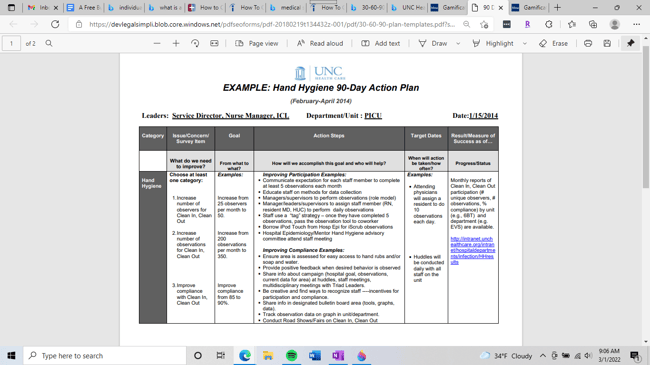The width and height of the screenshot is (650, 365).
Task: Click the address bar URL field
Action: 272,24
